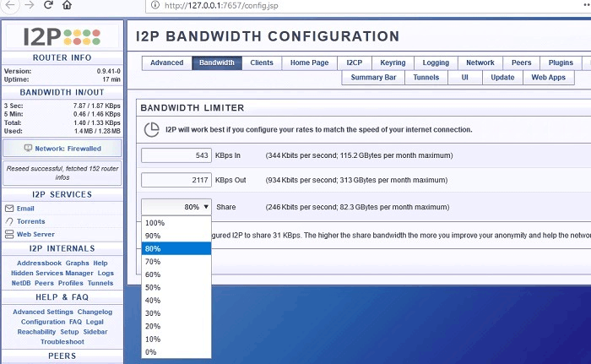
Task: Select 30% from the share list
Action: pyautogui.click(x=176, y=313)
